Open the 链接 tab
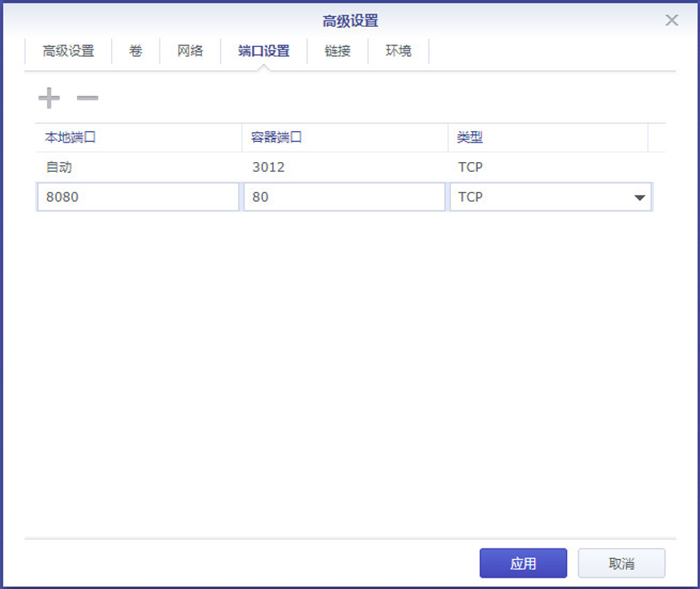The height and width of the screenshot is (589, 700). tap(338, 51)
